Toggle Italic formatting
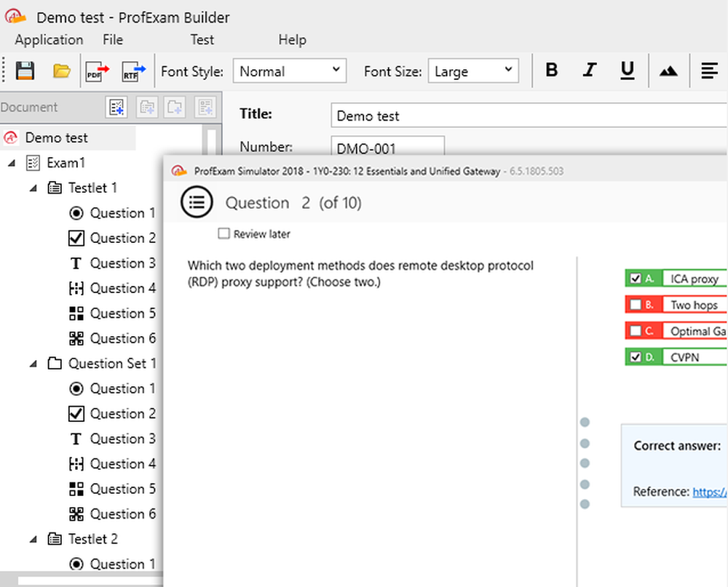The width and height of the screenshot is (728, 587). pos(589,71)
